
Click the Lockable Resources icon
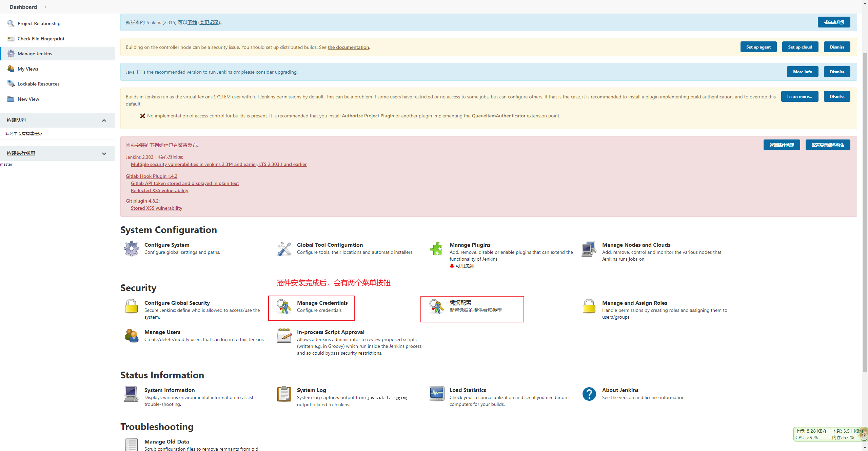pos(11,84)
